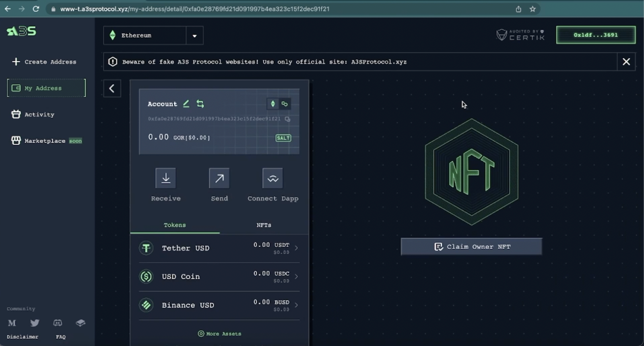The width and height of the screenshot is (644, 346).
Task: Copy the account address
Action: coord(287,119)
